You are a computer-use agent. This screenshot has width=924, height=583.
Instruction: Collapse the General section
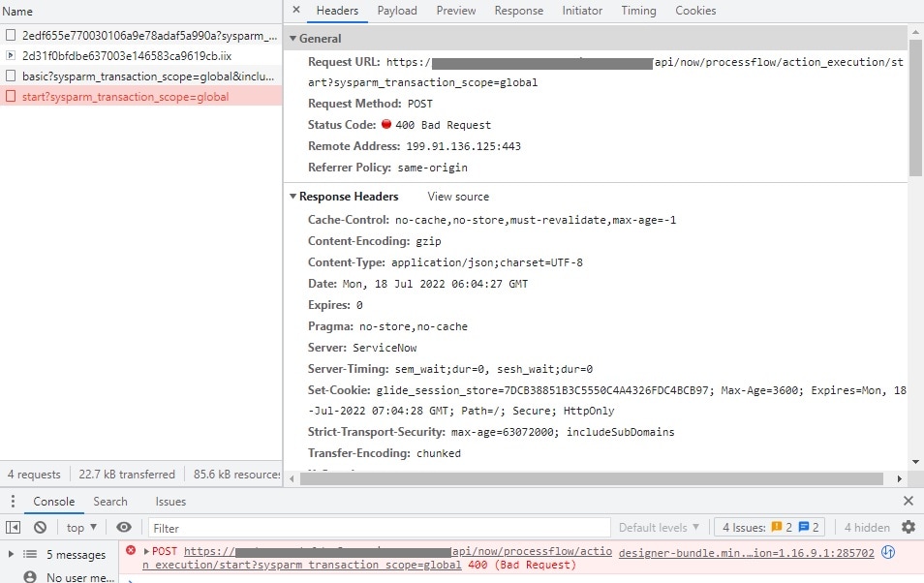click(293, 39)
